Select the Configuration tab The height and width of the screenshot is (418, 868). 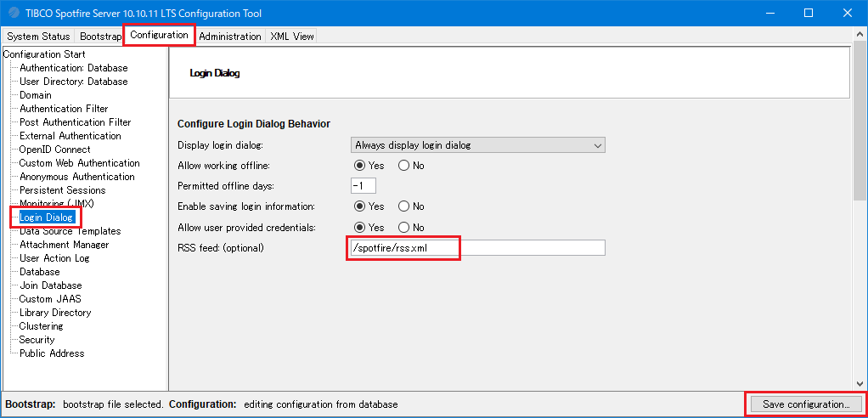click(x=160, y=35)
